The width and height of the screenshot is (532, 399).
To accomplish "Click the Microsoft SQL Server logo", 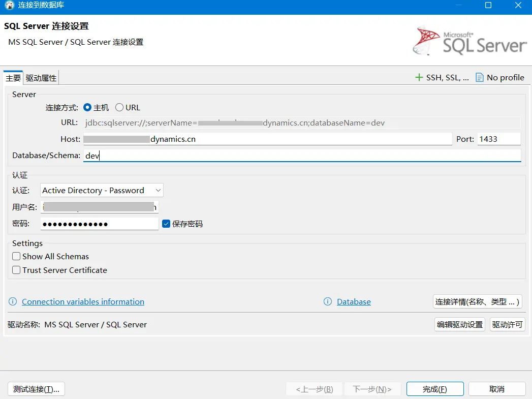I will (469, 41).
